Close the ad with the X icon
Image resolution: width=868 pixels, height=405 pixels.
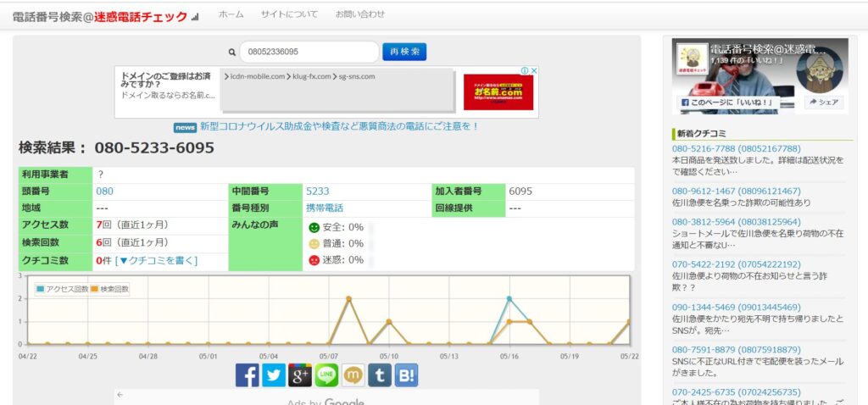point(534,71)
